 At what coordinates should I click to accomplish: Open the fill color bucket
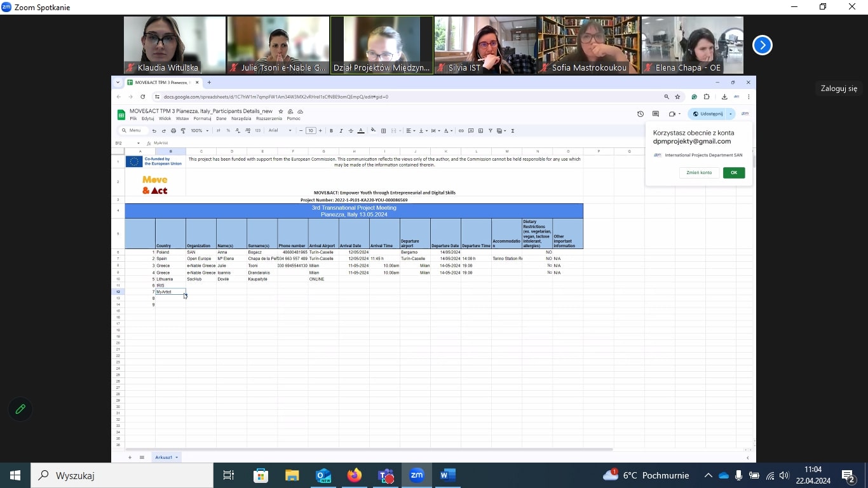tap(373, 131)
